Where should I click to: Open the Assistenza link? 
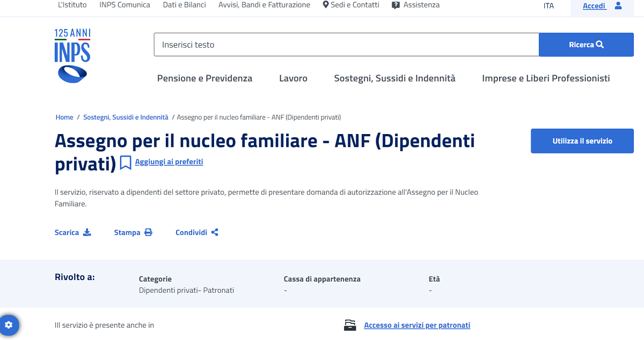(421, 5)
